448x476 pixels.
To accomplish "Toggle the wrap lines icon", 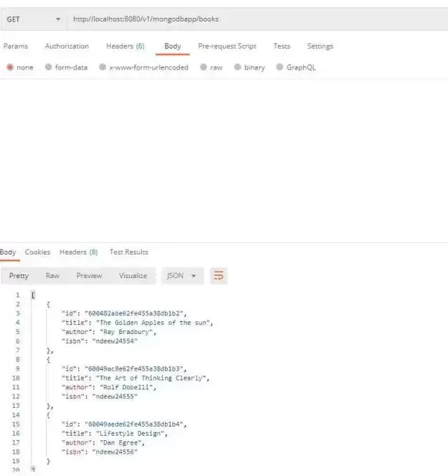I will [x=219, y=276].
